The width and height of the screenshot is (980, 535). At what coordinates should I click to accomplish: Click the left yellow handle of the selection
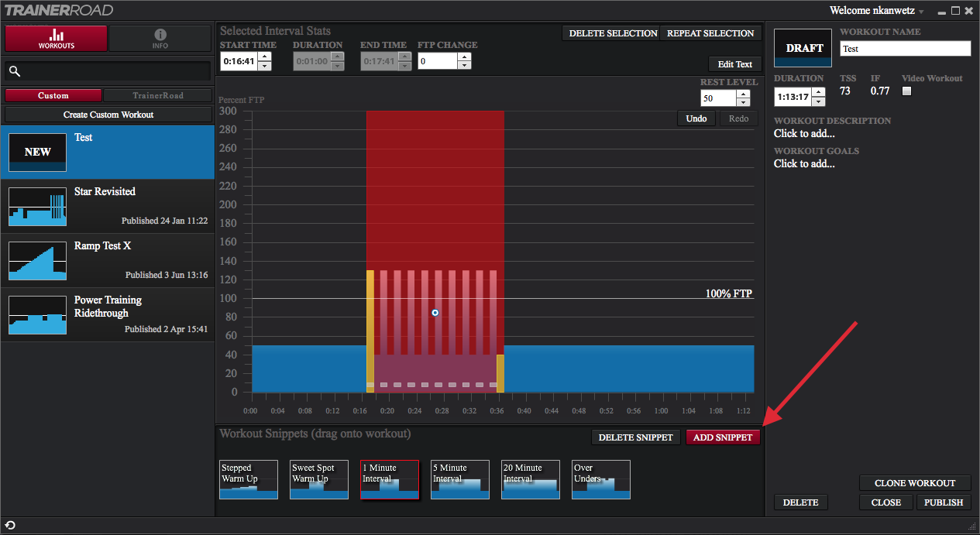click(x=370, y=331)
